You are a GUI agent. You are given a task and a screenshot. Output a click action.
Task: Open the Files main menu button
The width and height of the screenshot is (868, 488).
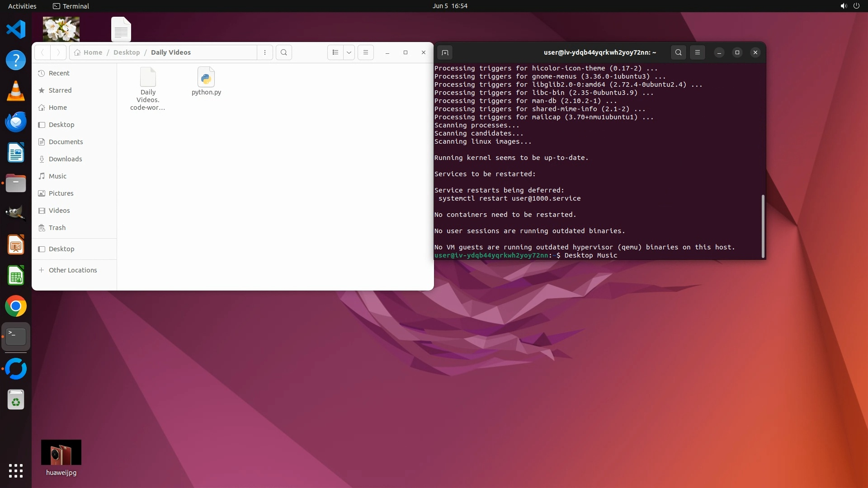point(366,52)
